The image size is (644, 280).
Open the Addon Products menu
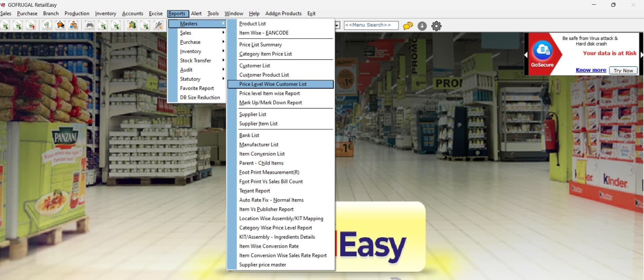point(283,13)
